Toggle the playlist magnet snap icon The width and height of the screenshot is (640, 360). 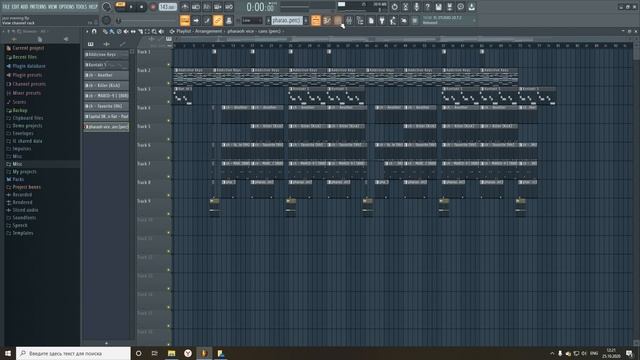coord(94,31)
